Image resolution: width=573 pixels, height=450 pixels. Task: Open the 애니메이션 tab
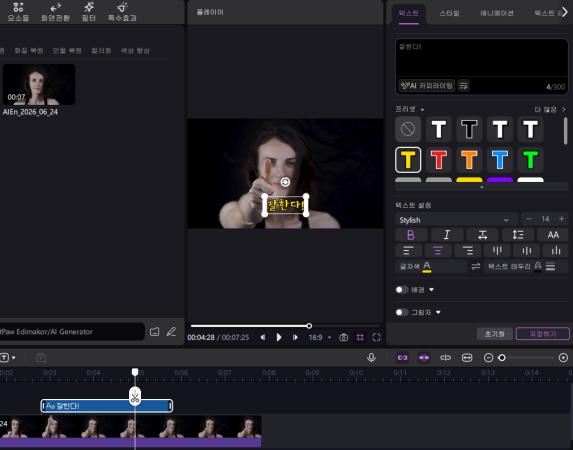496,13
